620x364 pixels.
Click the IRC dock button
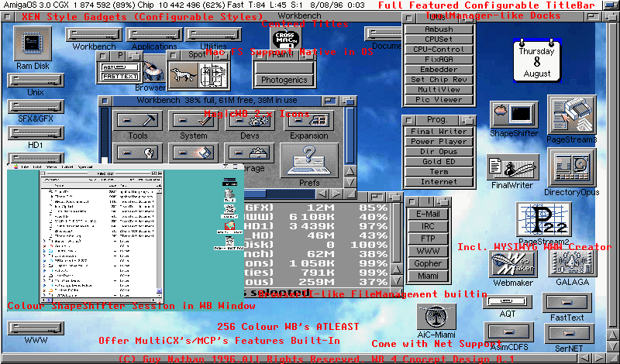[x=428, y=226]
